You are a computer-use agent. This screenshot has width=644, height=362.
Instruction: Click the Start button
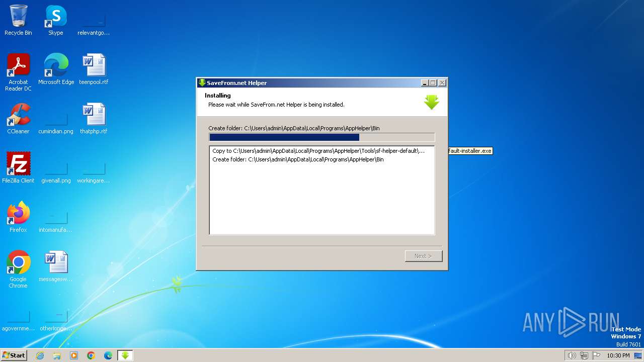point(14,355)
